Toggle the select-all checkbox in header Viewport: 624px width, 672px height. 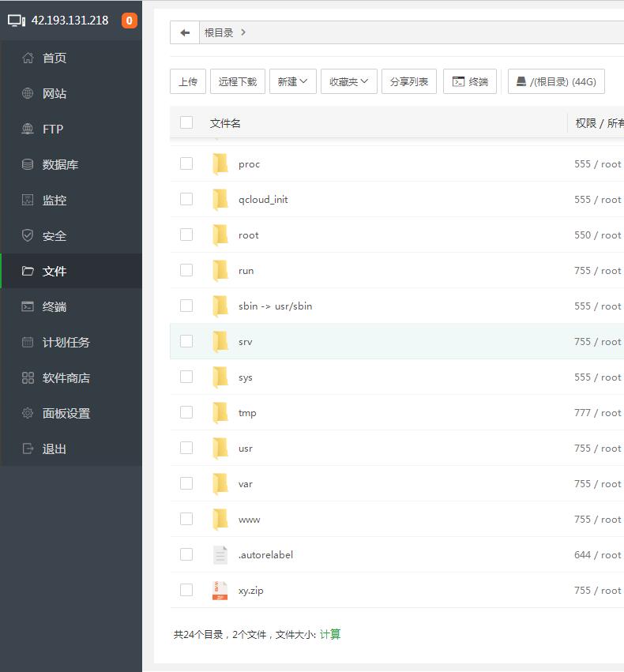point(186,122)
